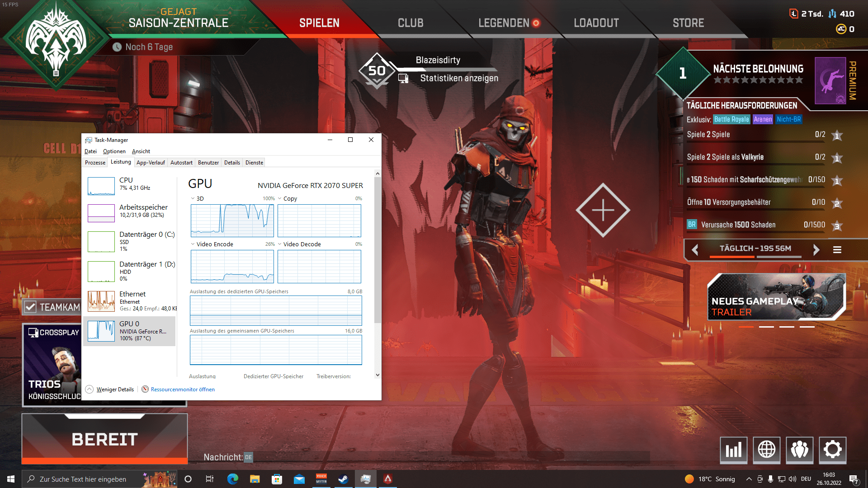Image resolution: width=868 pixels, height=488 pixels.
Task: Open the Hunted season emblem badge
Action: coord(56,45)
